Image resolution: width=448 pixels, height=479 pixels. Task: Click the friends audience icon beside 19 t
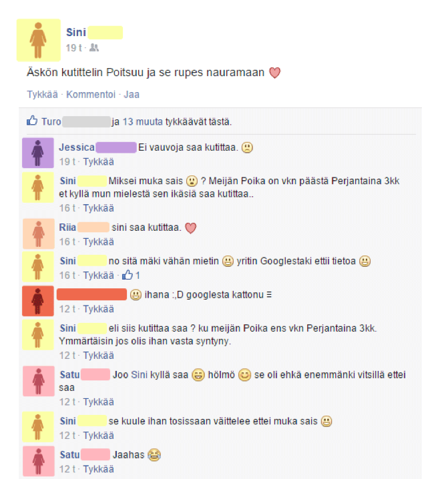pos(94,47)
